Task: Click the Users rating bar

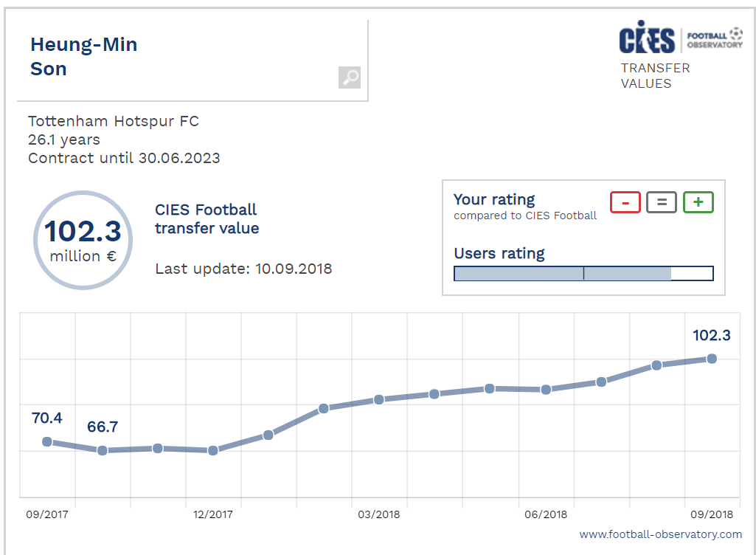Action: 583,273
